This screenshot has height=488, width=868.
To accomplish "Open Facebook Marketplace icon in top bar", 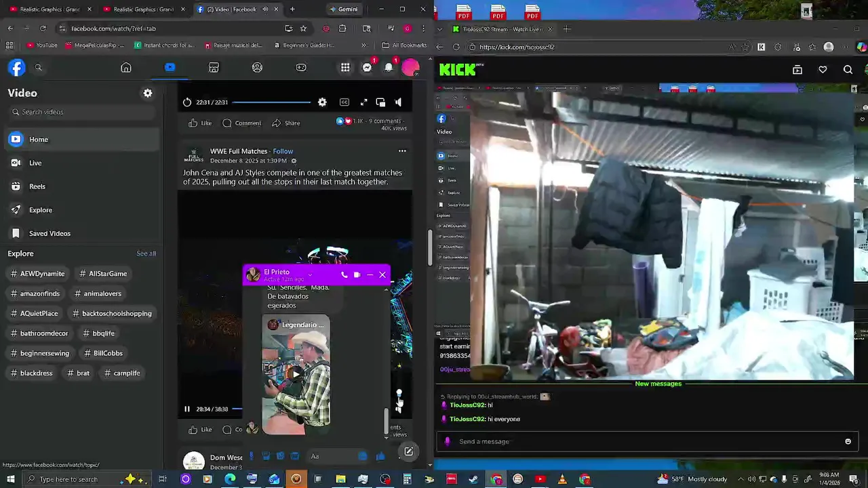I will (x=214, y=67).
